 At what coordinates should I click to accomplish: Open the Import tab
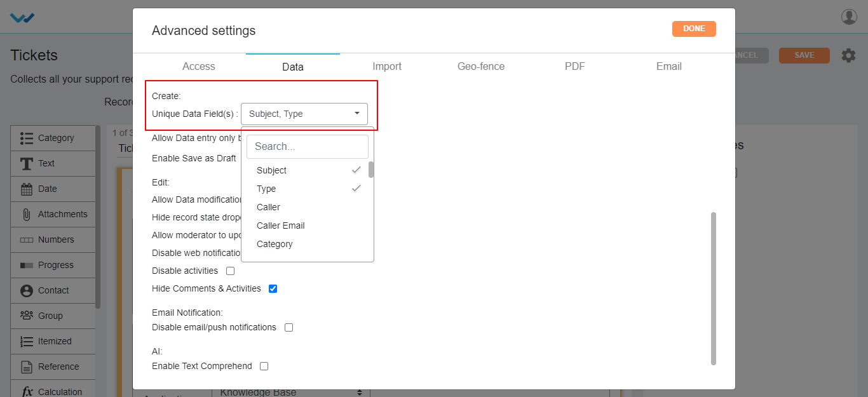(x=387, y=66)
